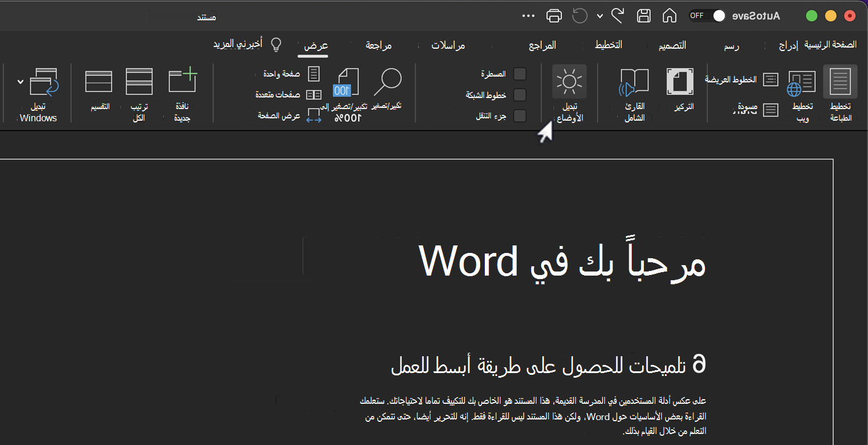Click the Undo curved arrow icon

[617, 16]
